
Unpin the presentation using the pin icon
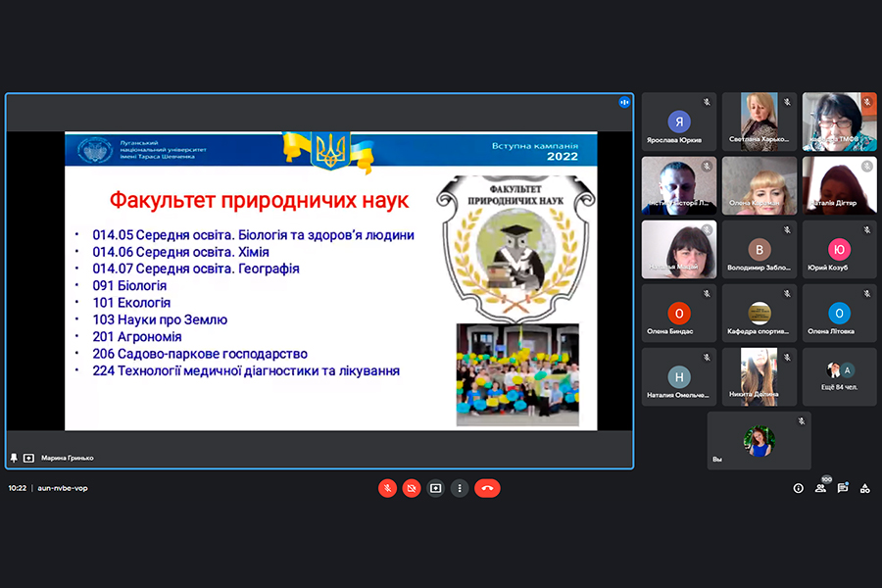coord(14,458)
